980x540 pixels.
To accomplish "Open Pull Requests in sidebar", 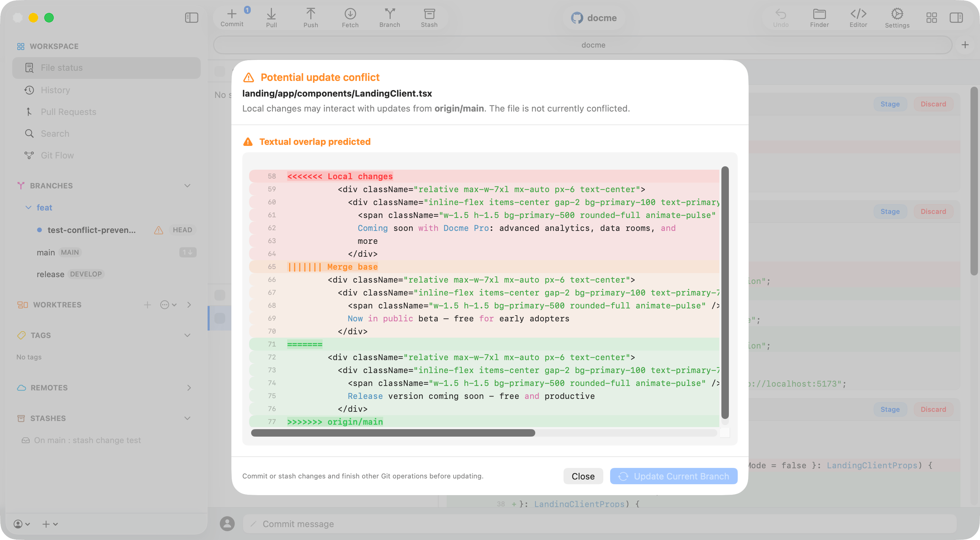I will pyautogui.click(x=107, y=112).
